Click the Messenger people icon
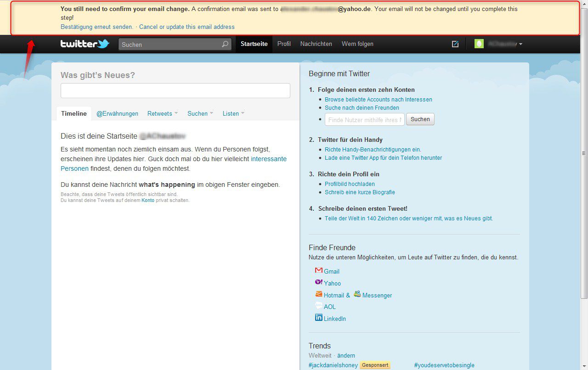The height and width of the screenshot is (370, 588). 357,294
